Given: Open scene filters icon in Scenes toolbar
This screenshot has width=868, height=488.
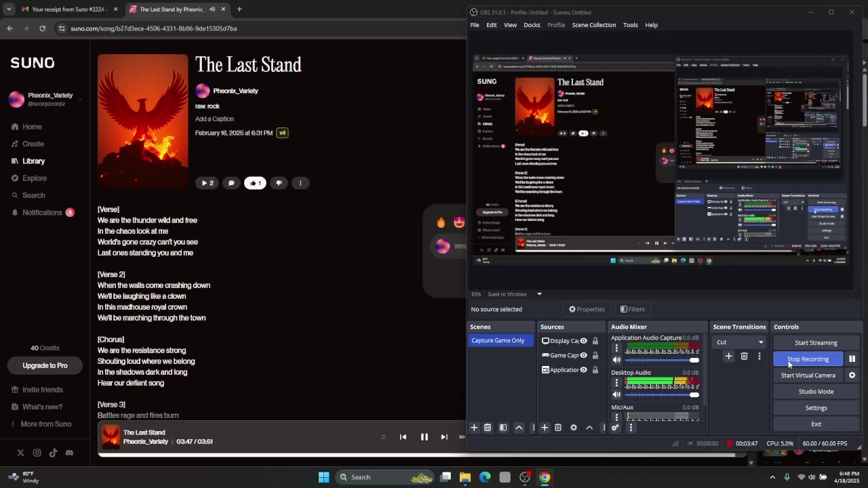Looking at the screenshot, I should click(x=503, y=428).
